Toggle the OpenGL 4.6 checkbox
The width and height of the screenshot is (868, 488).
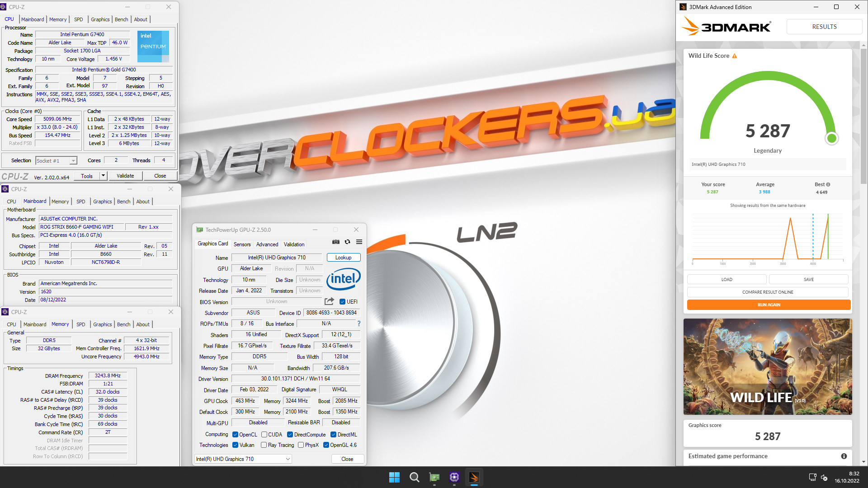pyautogui.click(x=326, y=445)
